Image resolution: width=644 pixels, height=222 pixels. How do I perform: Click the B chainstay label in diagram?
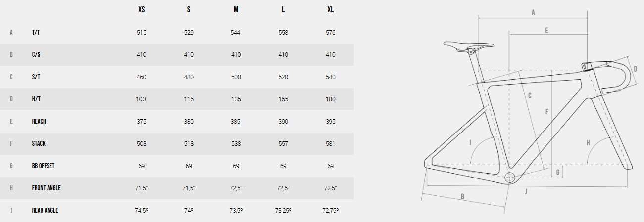point(462,196)
